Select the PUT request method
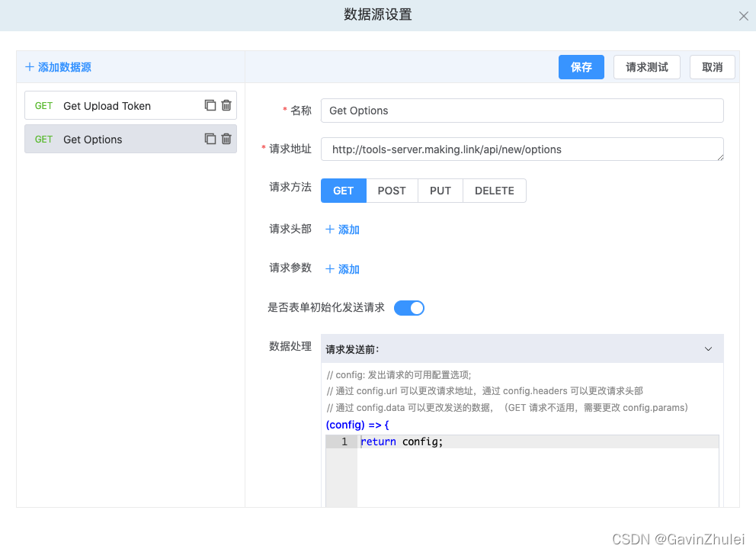 [440, 191]
